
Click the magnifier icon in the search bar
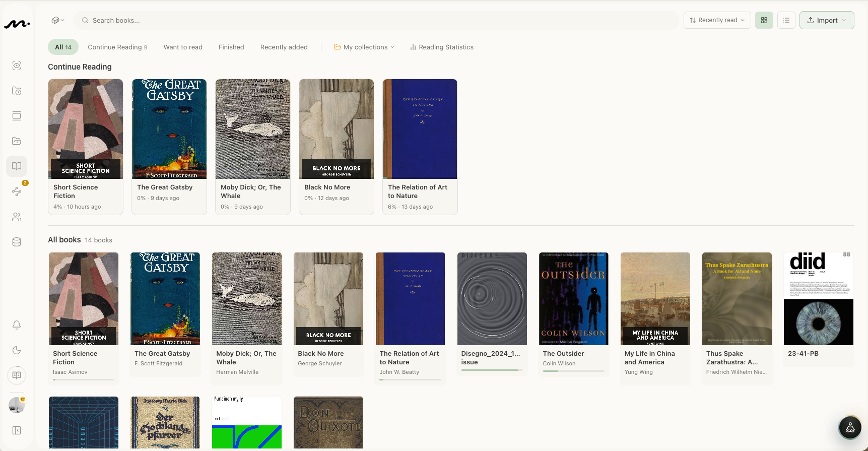pyautogui.click(x=85, y=21)
